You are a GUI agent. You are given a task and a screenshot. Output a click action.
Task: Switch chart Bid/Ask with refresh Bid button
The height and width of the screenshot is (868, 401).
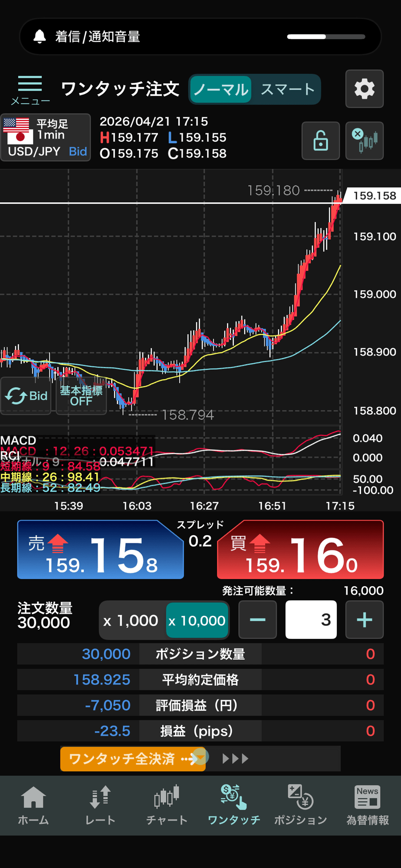(26, 396)
